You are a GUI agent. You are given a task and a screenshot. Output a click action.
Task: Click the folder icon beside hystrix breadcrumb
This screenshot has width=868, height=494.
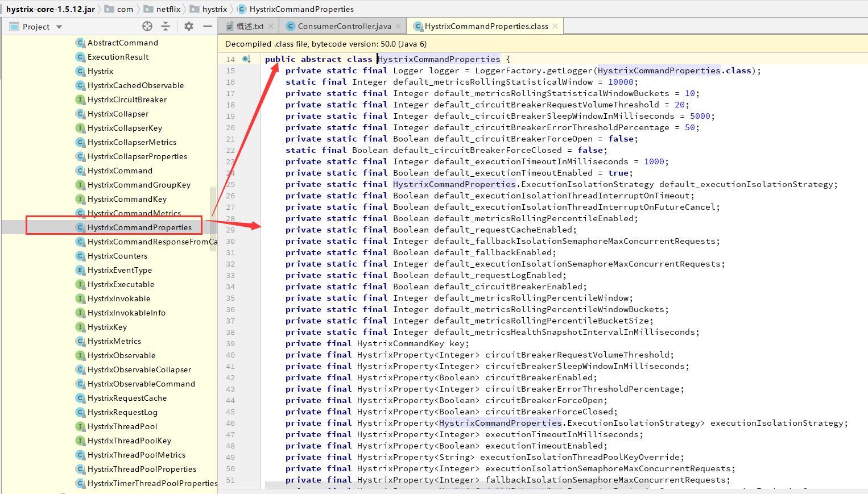(x=195, y=9)
